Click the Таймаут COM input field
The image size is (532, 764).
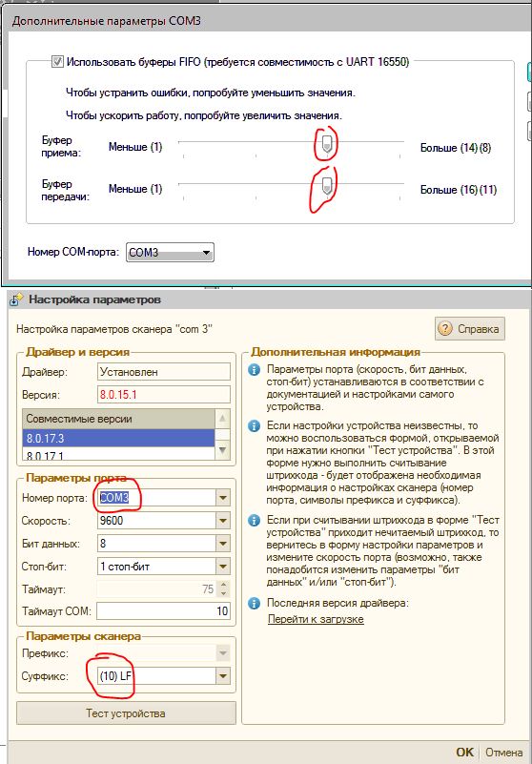[x=164, y=611]
